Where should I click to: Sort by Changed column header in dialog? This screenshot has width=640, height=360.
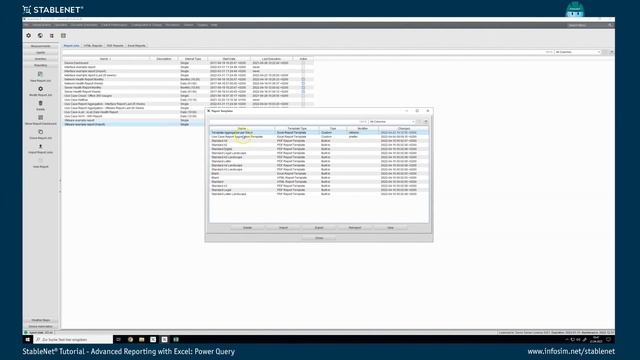404,128
